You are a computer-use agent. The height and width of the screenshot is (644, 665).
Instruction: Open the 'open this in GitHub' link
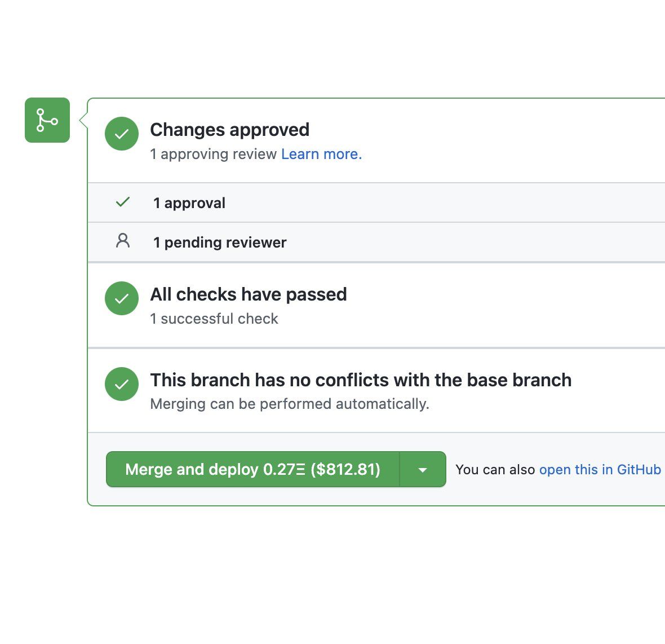(600, 469)
